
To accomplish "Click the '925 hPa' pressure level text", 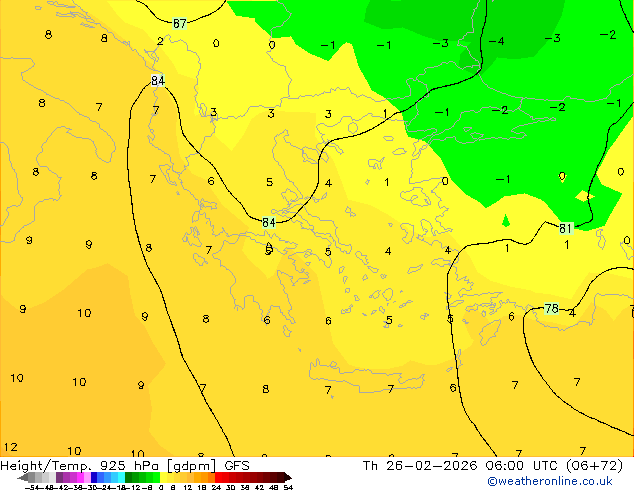I will tap(127, 466).
